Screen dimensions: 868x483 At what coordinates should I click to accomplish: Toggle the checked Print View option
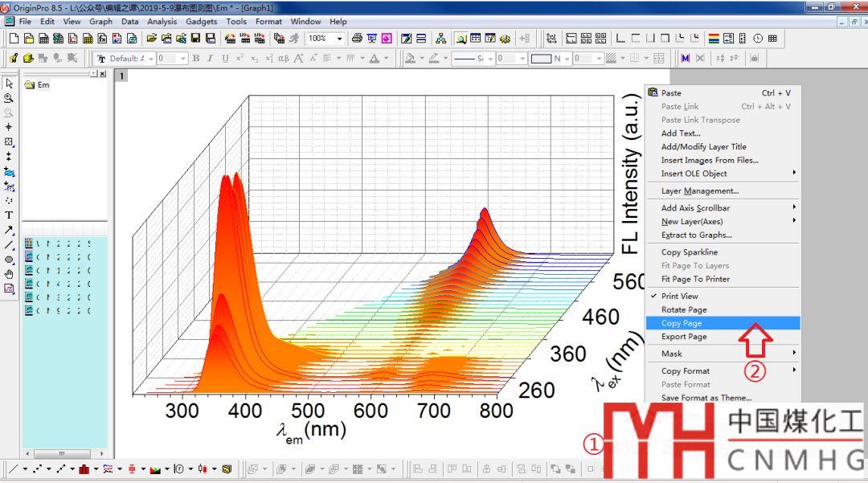coord(679,297)
